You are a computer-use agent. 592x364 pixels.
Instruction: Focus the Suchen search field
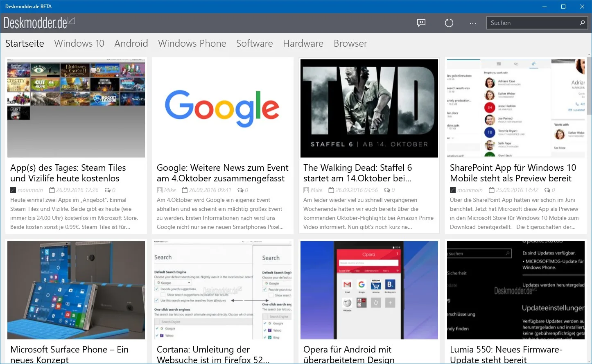click(531, 23)
